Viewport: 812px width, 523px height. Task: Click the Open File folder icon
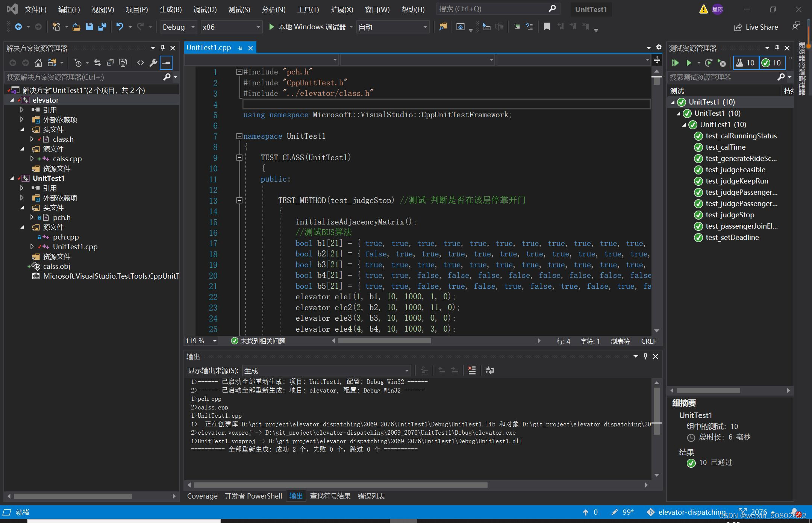click(x=76, y=27)
